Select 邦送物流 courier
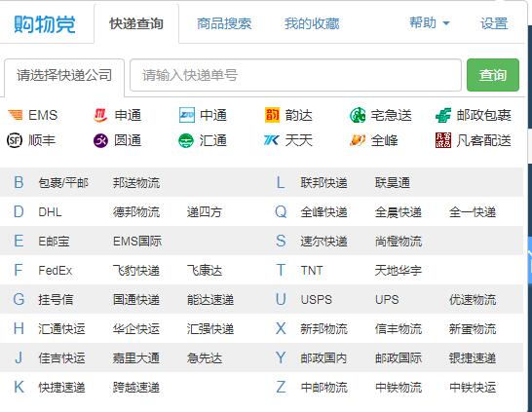This screenshot has width=532, height=412. click(x=136, y=183)
